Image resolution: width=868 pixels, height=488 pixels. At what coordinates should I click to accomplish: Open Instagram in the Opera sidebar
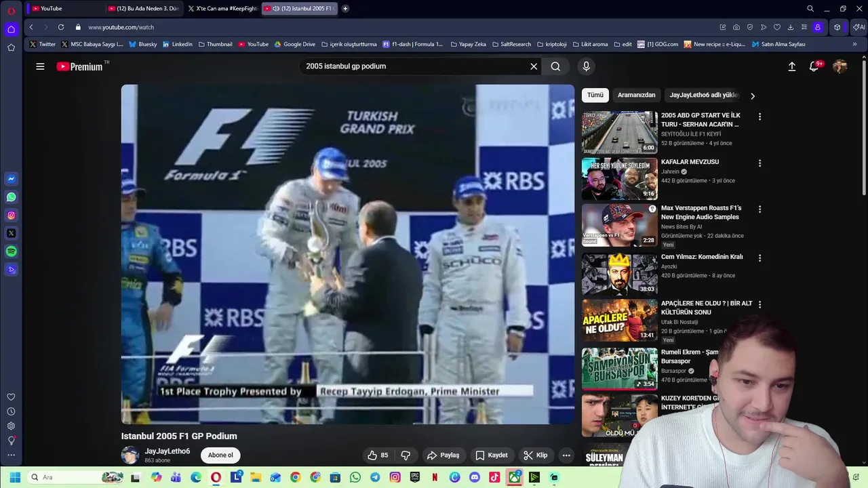click(11, 216)
